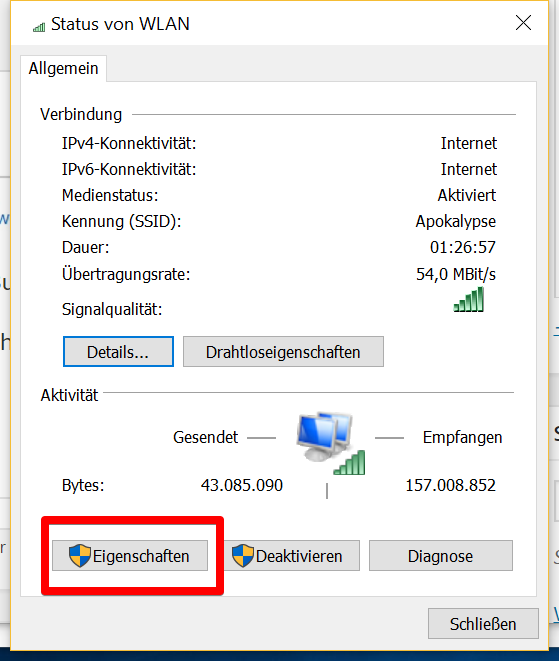Image resolution: width=559 pixels, height=661 pixels.
Task: Close the WLAN status window
Action: (x=523, y=23)
